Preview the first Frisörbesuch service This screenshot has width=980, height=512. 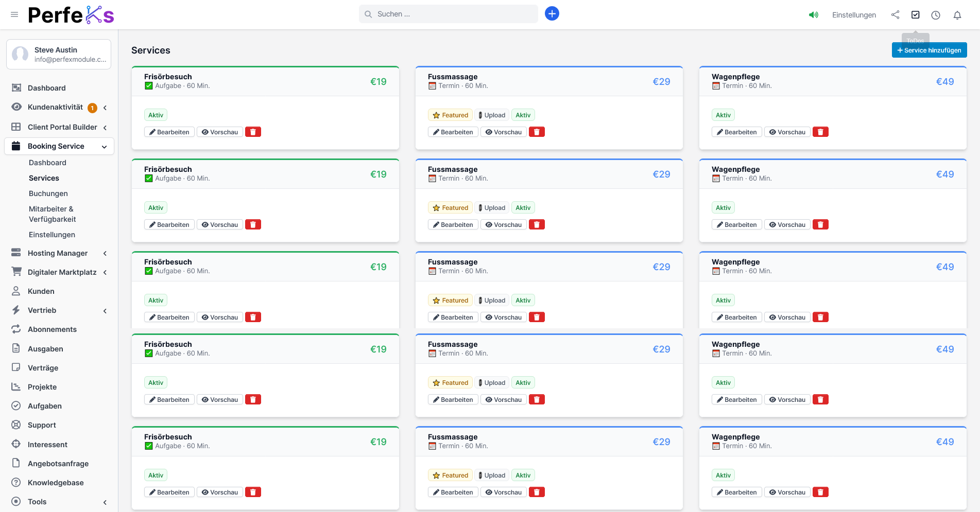coord(220,132)
